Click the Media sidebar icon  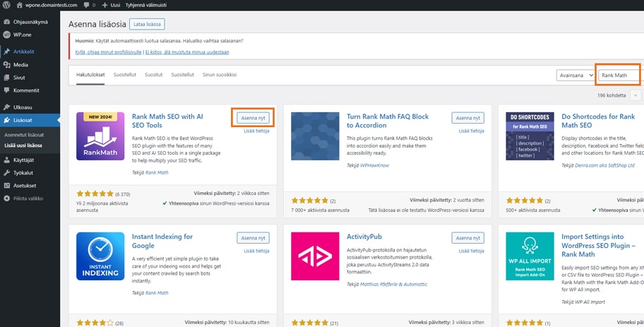[x=6, y=64]
